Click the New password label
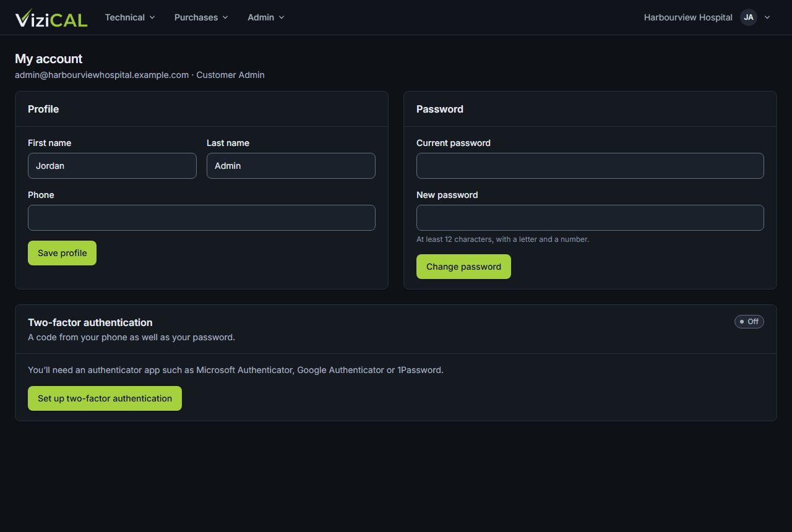Viewport: 792px width, 532px height. tap(447, 195)
